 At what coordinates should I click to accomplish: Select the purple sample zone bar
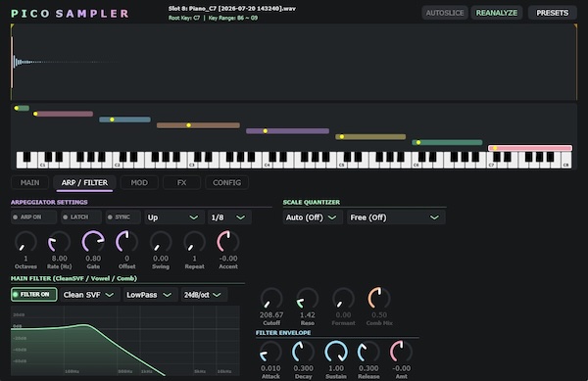coord(287,131)
